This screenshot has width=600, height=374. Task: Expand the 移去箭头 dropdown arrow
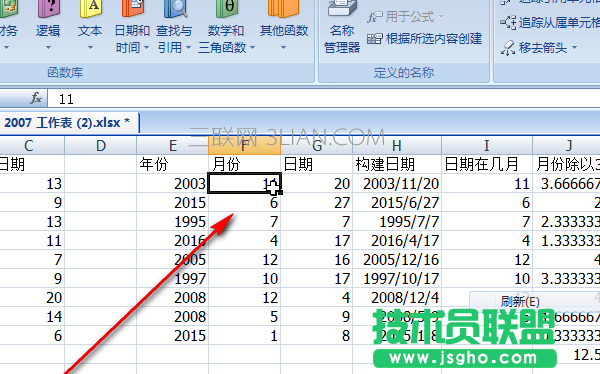pyautogui.click(x=574, y=48)
